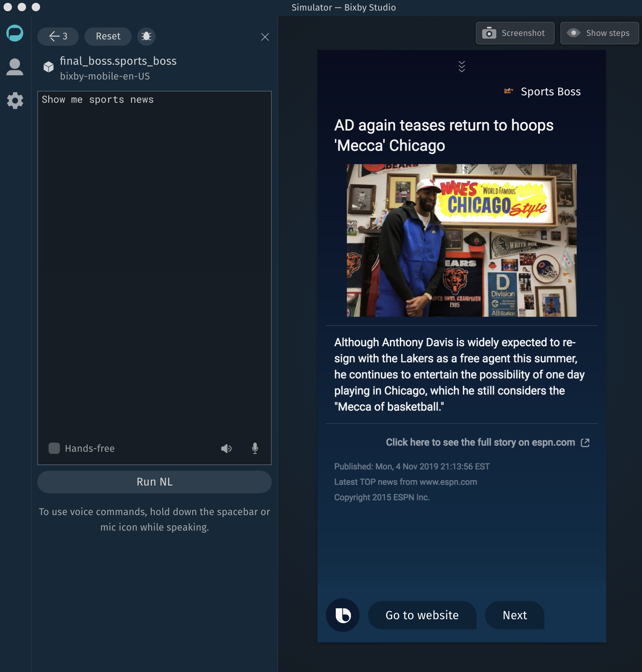Viewport: 642px width, 672px height.
Task: Take a simulator Screenshot
Action: point(515,33)
